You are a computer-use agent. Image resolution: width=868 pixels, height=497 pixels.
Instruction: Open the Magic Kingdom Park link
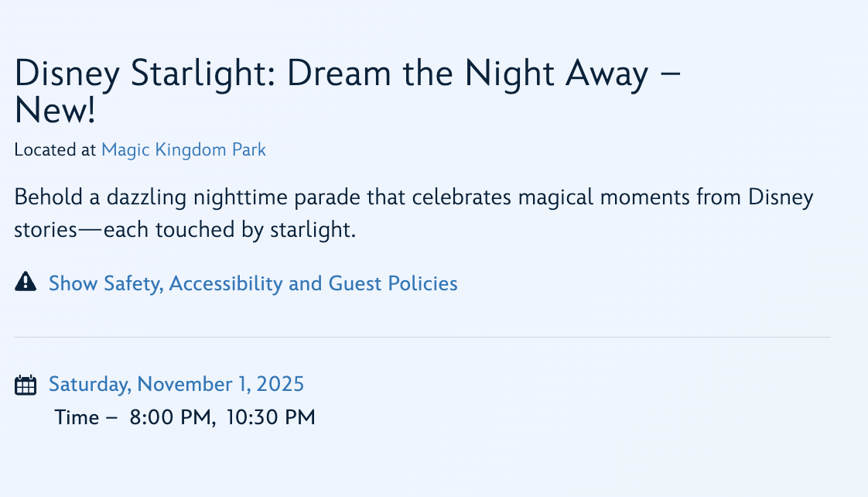pyautogui.click(x=183, y=149)
